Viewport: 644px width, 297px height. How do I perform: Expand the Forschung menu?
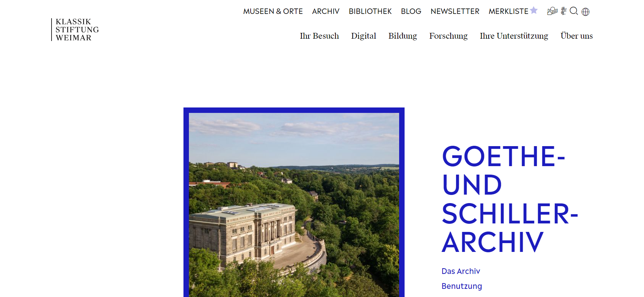click(x=448, y=36)
